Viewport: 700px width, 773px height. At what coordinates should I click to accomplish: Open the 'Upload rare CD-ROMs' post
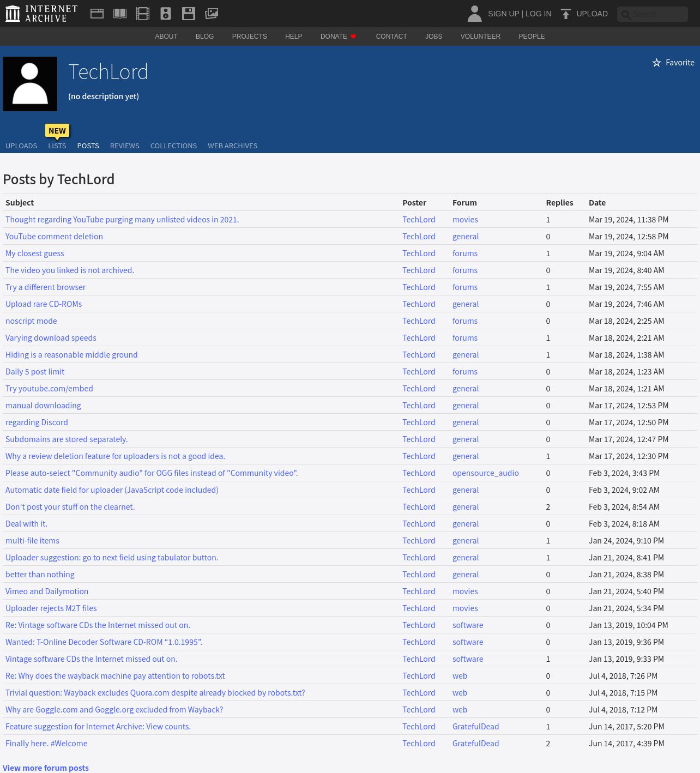[44, 304]
